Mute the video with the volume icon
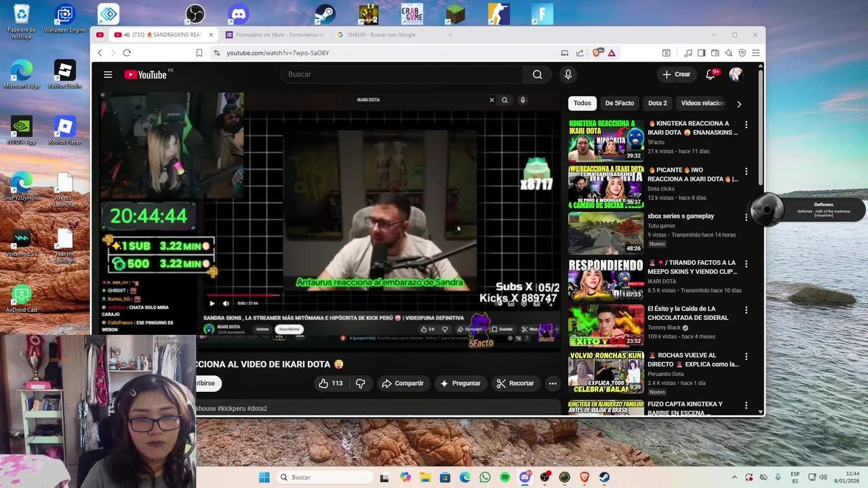The image size is (868, 488). click(226, 304)
